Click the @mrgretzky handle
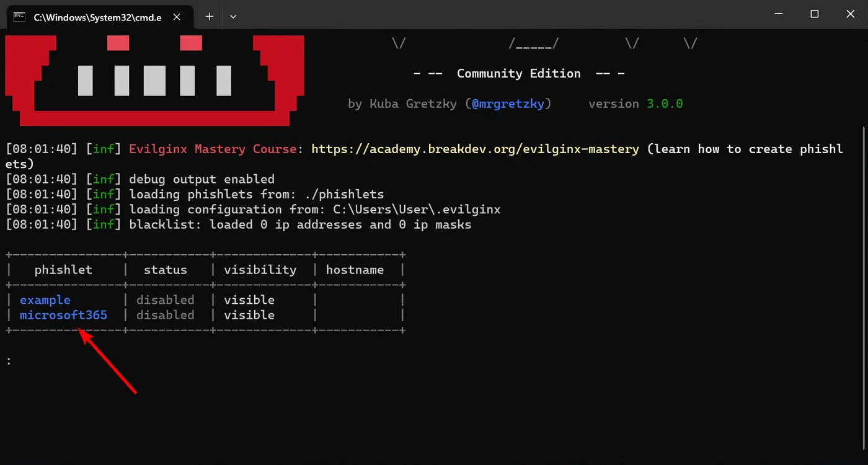Image resolution: width=868 pixels, height=465 pixels. [508, 104]
